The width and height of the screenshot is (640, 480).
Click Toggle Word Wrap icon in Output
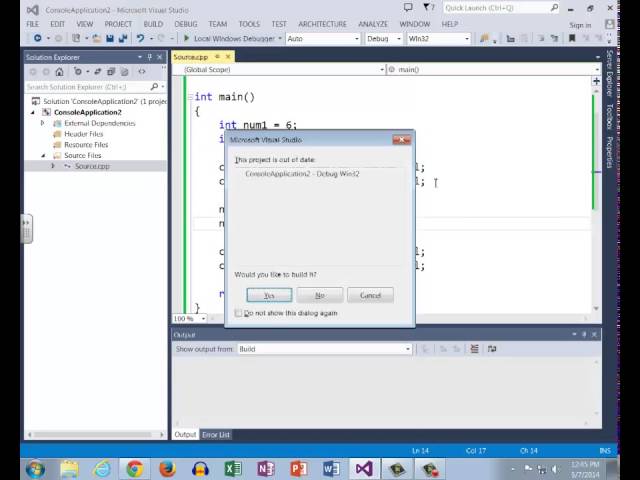[492, 349]
